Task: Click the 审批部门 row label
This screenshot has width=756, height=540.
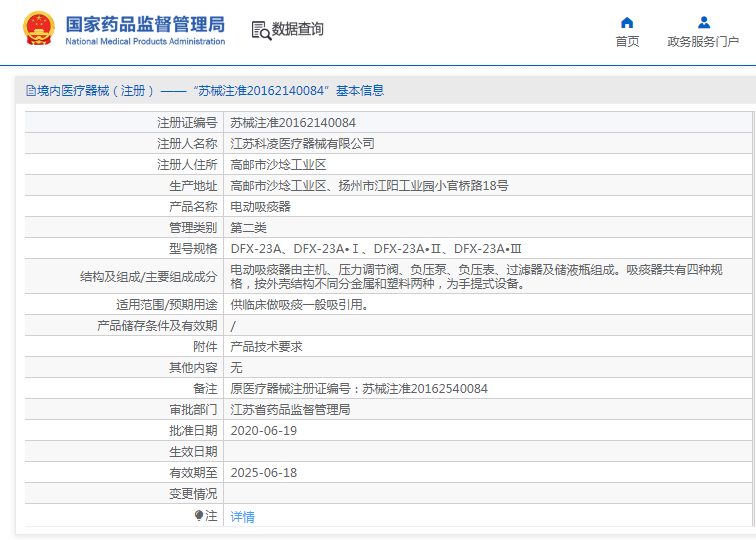Action: (193, 410)
